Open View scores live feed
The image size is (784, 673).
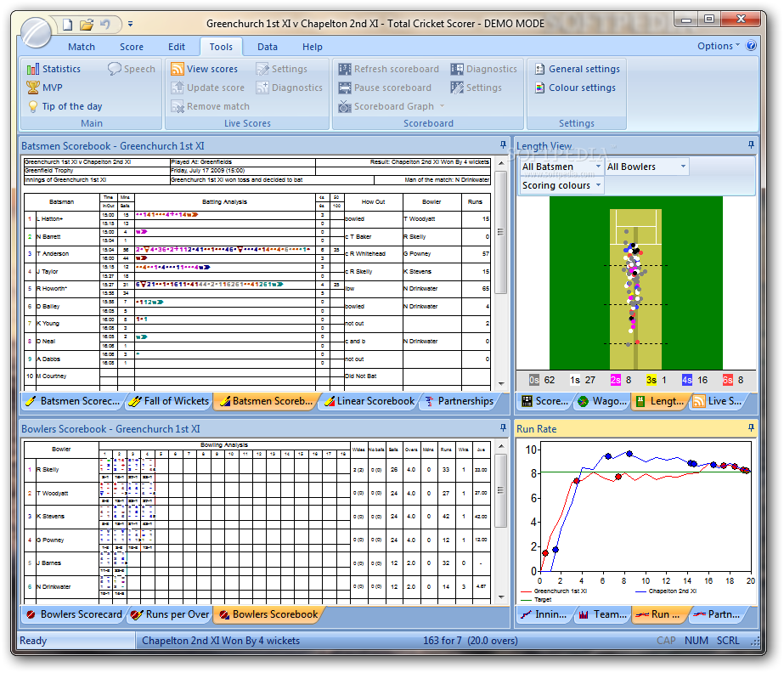tap(205, 69)
